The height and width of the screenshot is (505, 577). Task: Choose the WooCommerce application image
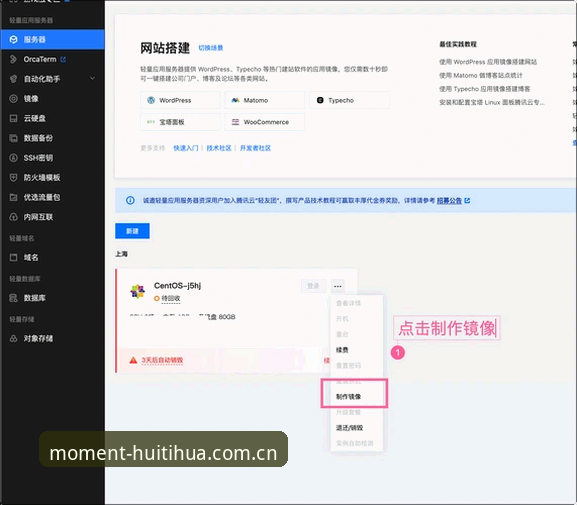pyautogui.click(x=265, y=122)
